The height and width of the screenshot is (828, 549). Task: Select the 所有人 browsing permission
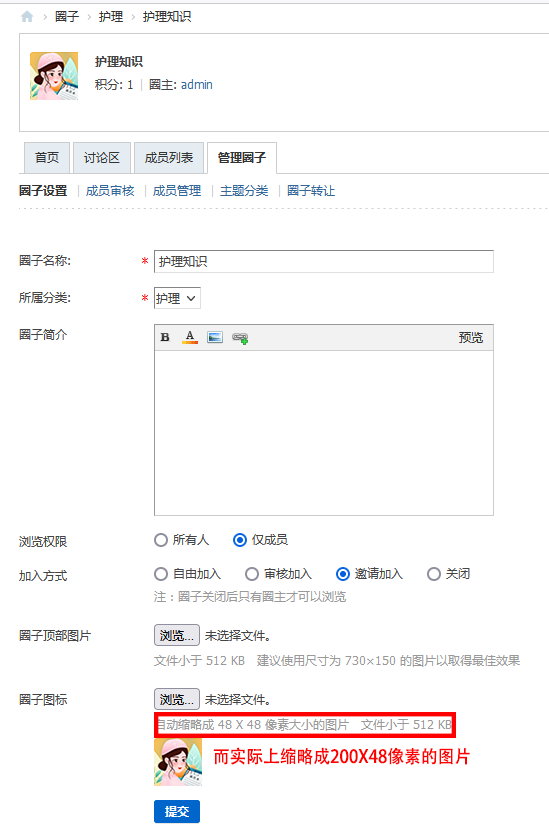pyautogui.click(x=160, y=540)
